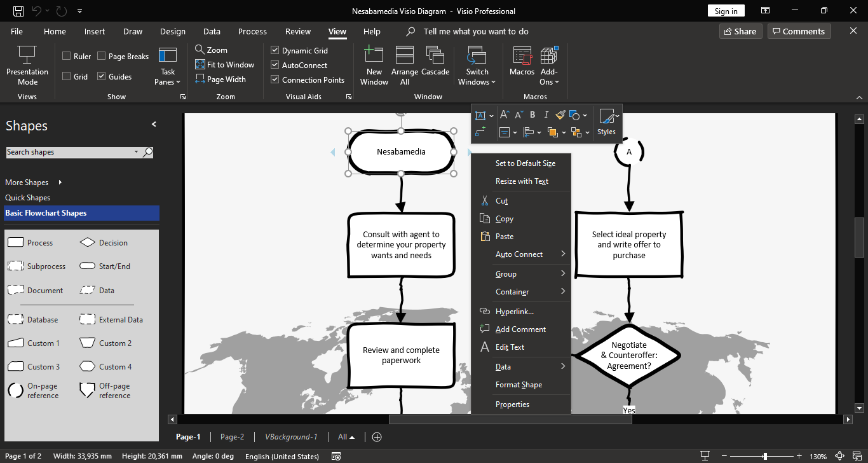Insert a new page with the plus icon
Screen dimensions: 868x463
pyautogui.click(x=377, y=437)
